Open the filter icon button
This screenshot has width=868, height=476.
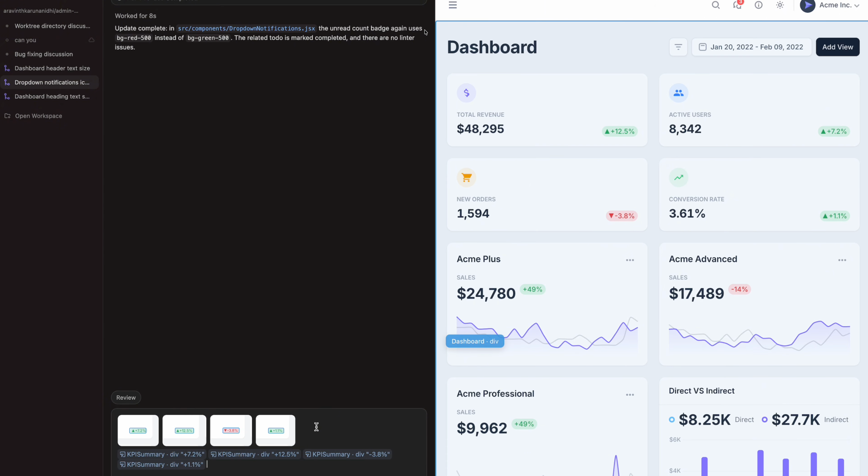[678, 47]
